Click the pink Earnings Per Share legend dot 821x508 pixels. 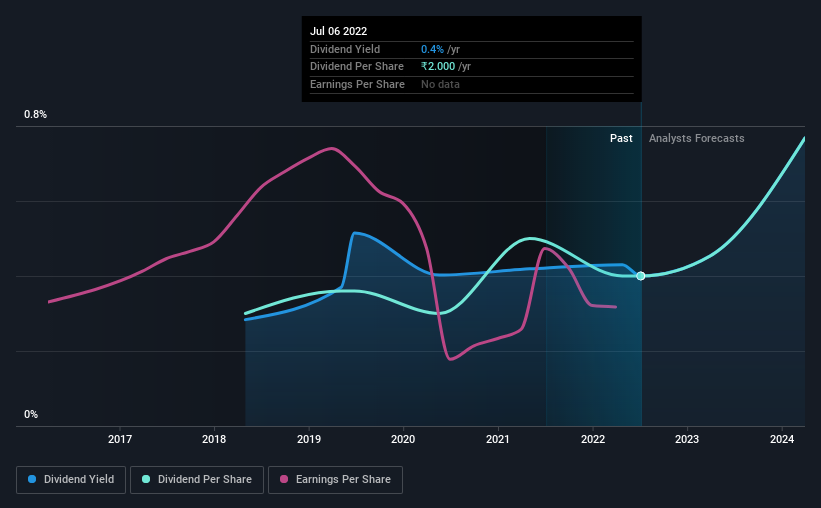284,479
